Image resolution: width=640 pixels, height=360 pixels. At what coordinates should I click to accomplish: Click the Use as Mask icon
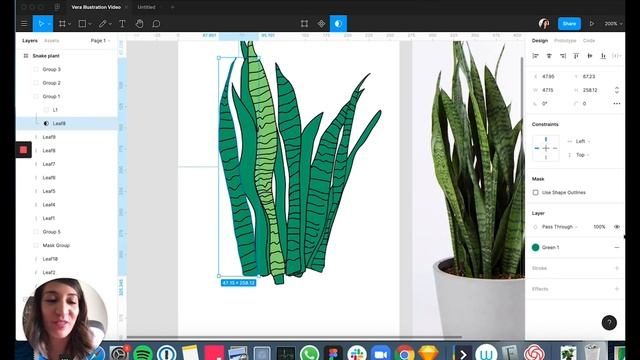click(x=338, y=24)
